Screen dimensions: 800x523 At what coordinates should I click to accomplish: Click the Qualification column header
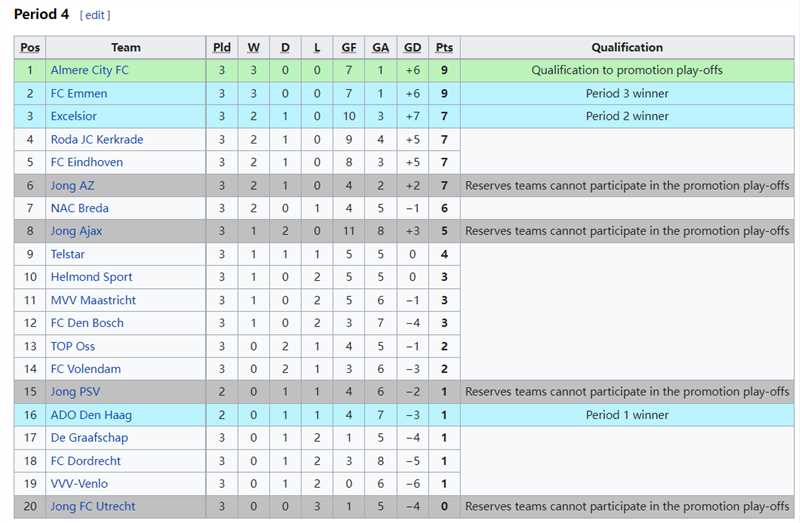[627, 47]
